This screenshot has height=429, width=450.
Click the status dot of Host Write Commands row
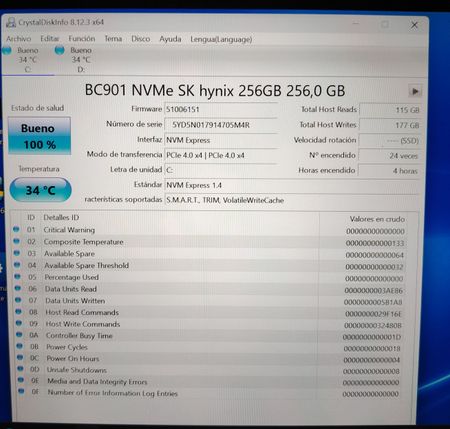point(19,323)
